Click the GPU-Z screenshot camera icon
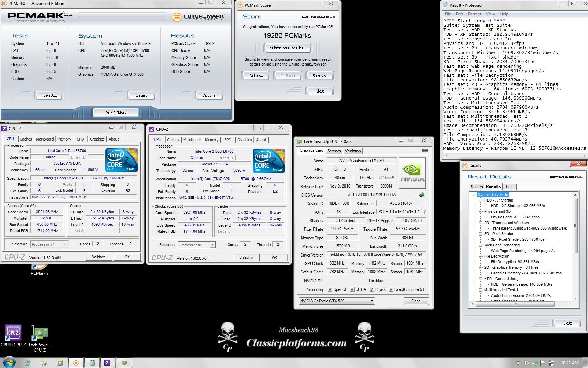This screenshot has width=588, height=368. pyautogui.click(x=425, y=150)
